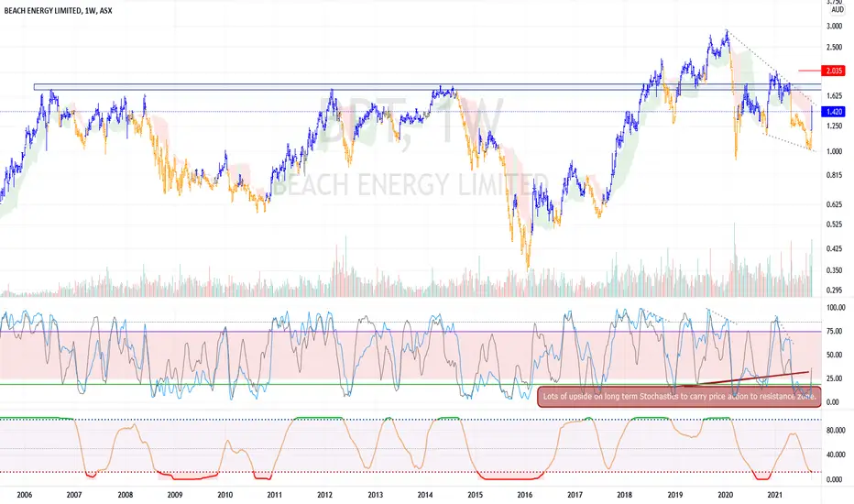Click the 1.250 price scale value
Image resolution: width=854 pixels, height=504 pixels.
(x=835, y=126)
